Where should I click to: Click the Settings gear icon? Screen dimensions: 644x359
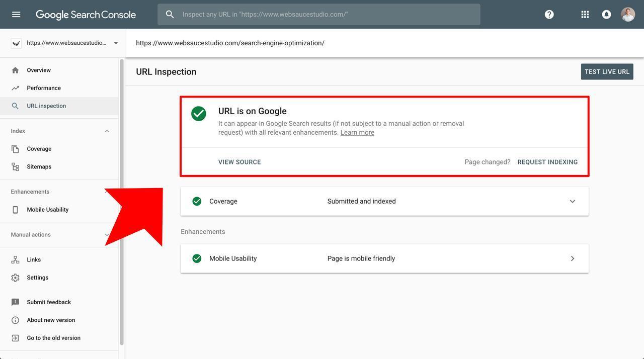16,278
